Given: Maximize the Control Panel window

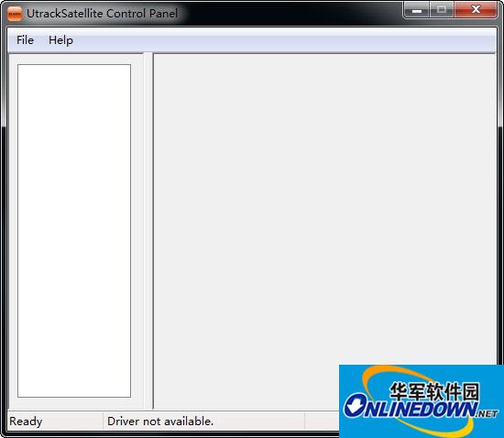Looking at the screenshot, I should (x=442, y=10).
